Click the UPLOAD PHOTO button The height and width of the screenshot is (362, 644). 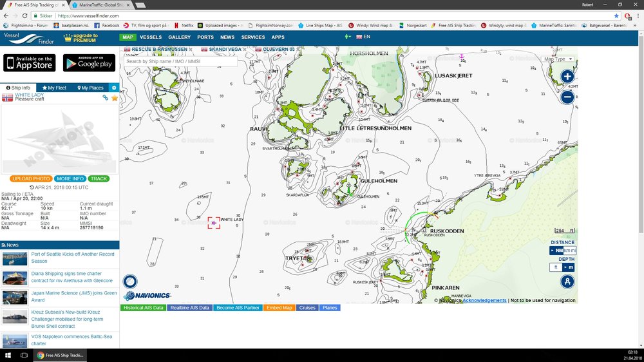pyautogui.click(x=31, y=178)
